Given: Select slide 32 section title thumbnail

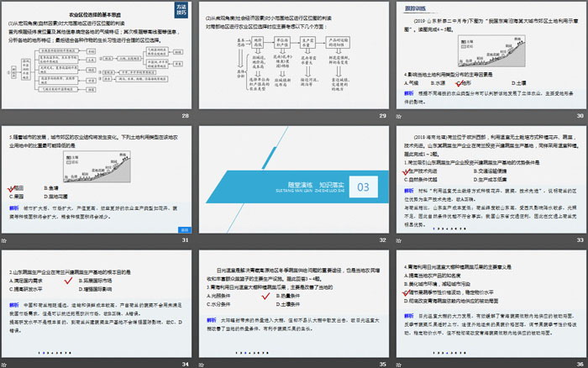Looking at the screenshot, I should (294, 179).
